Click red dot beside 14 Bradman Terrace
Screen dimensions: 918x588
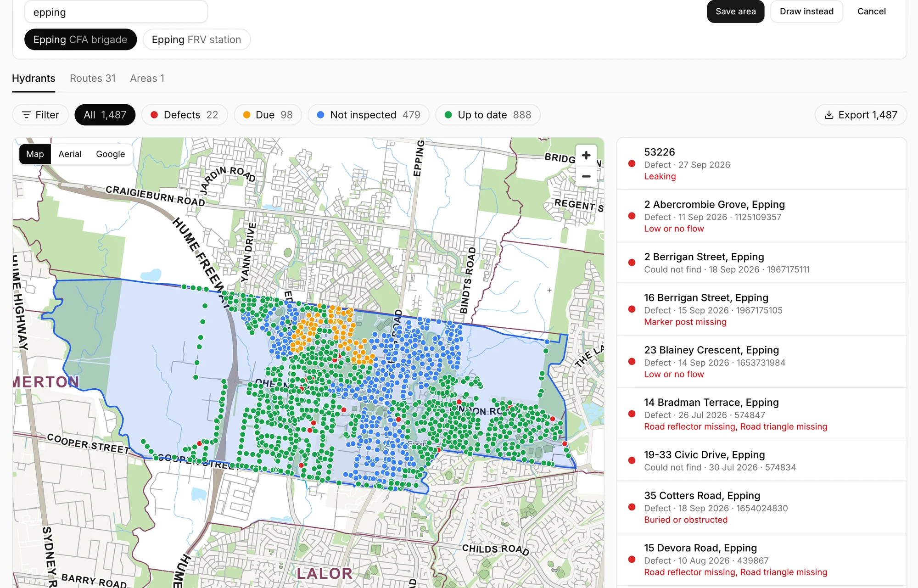pos(632,414)
